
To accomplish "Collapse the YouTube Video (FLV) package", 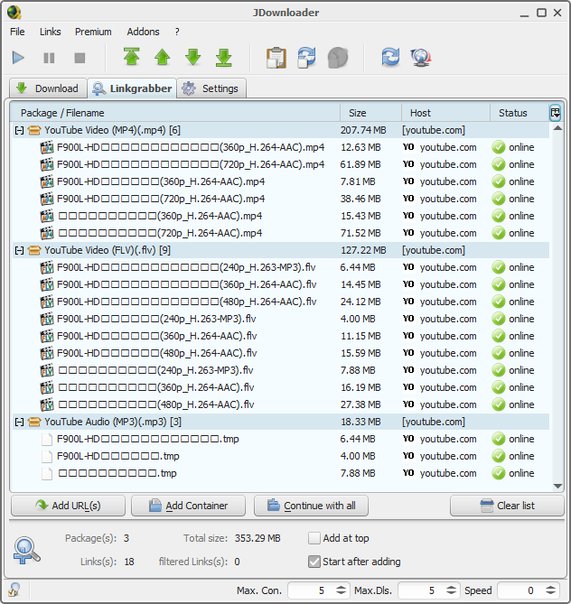I will (19, 250).
